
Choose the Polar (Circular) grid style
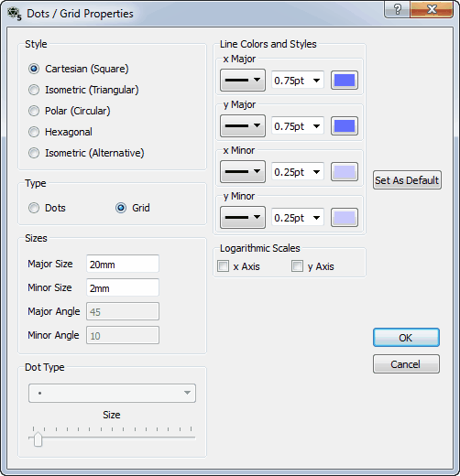point(70,111)
